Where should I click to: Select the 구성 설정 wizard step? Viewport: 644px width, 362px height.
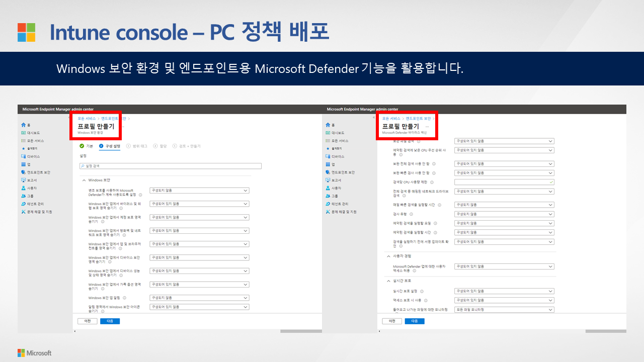[110, 146]
